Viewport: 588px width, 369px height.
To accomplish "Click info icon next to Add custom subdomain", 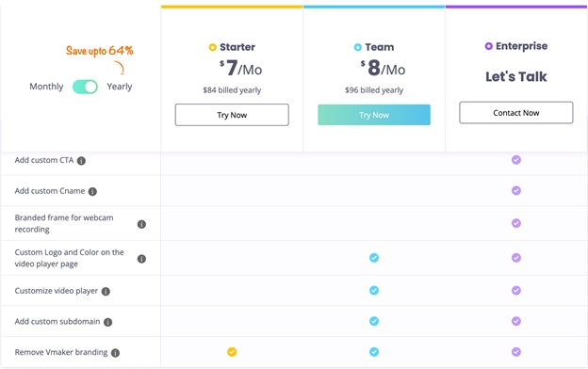I will click(107, 322).
